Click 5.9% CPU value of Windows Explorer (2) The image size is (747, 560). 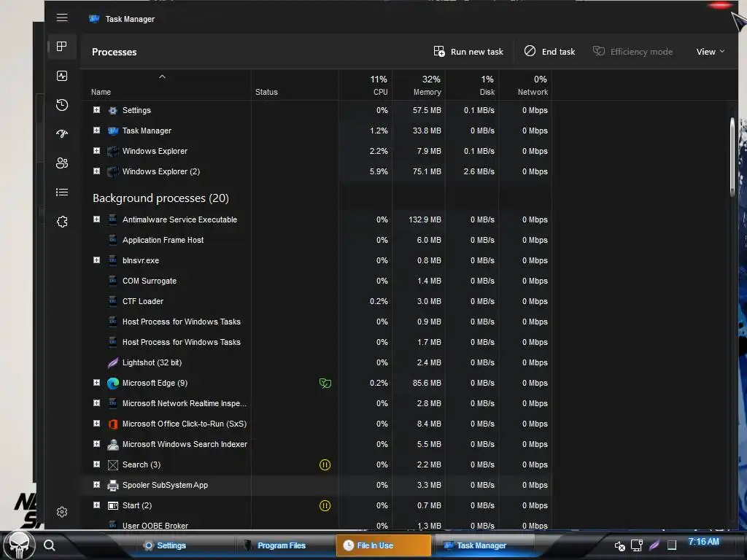(x=379, y=171)
